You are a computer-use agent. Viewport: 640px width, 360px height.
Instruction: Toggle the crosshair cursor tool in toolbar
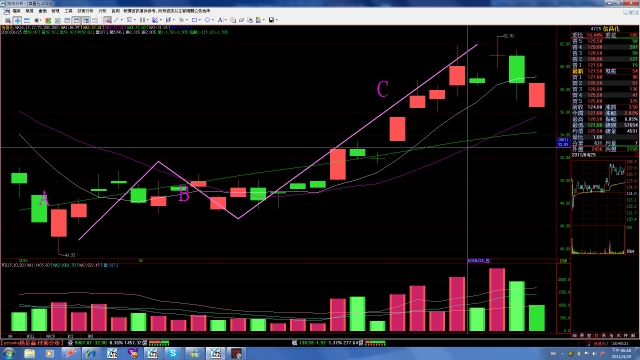17,20
